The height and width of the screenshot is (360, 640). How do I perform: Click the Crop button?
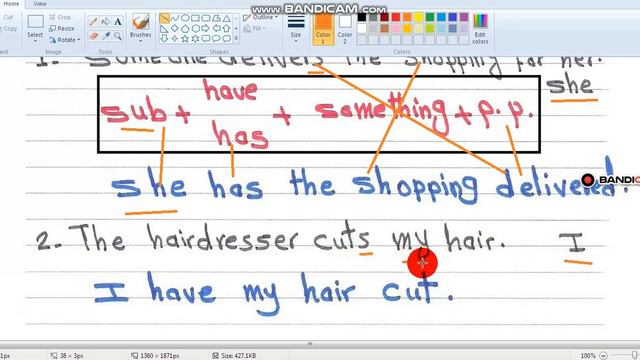click(x=60, y=17)
